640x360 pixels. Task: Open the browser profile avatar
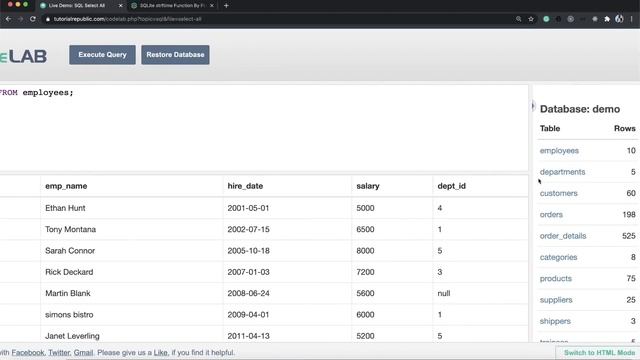point(619,19)
